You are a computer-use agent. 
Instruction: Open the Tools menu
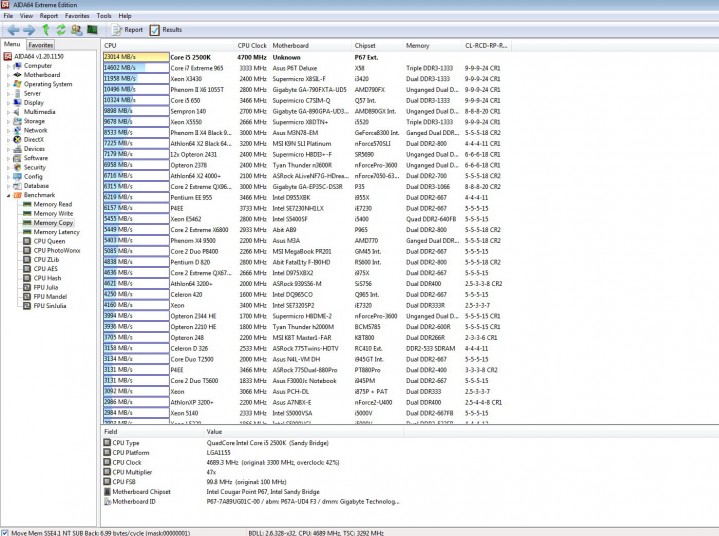(x=104, y=16)
